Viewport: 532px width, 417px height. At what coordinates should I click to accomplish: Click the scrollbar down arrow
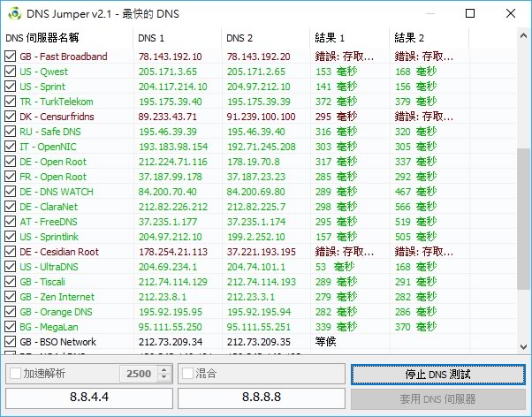[523, 347]
